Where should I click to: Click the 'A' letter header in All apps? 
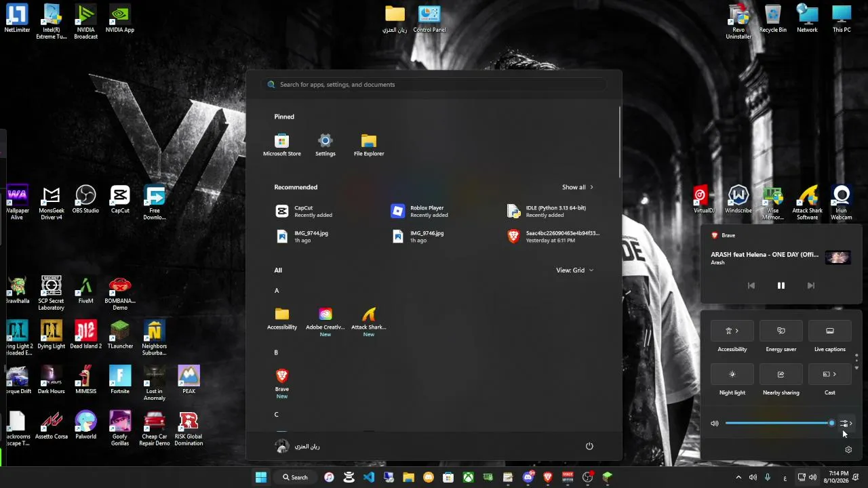click(277, 291)
